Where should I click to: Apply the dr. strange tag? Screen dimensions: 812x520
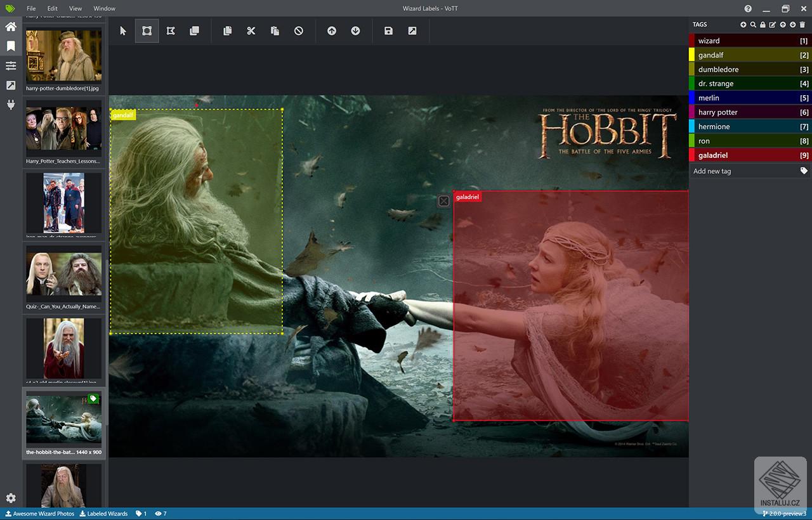(x=750, y=84)
